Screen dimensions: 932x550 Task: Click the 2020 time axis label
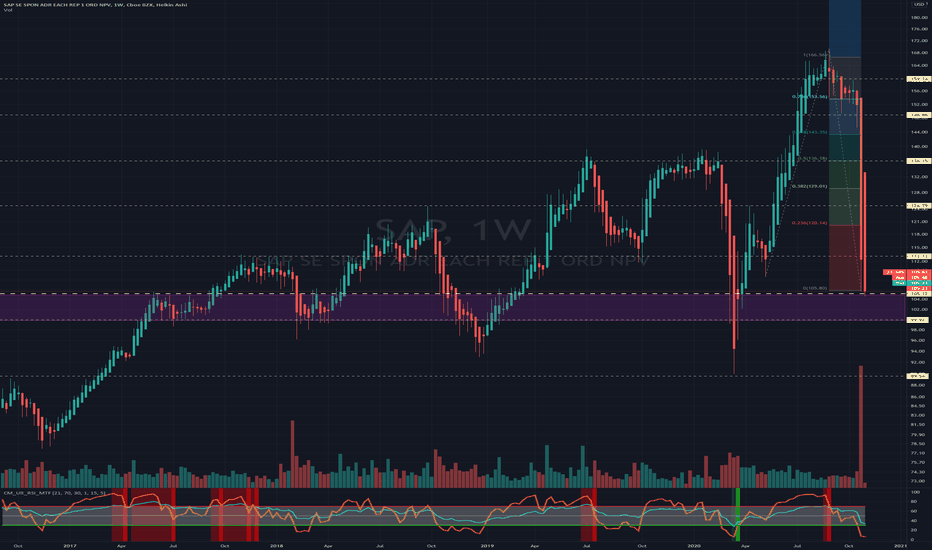(x=694, y=545)
